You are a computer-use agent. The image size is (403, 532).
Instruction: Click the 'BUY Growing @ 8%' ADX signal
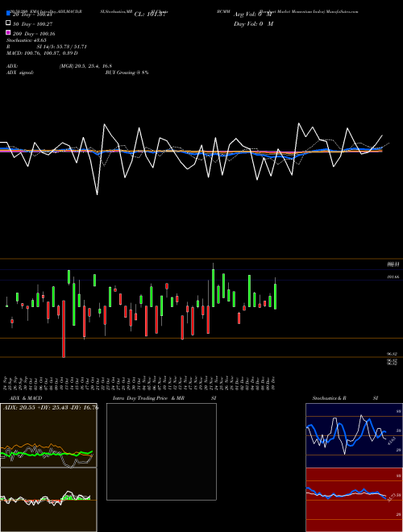point(127,73)
